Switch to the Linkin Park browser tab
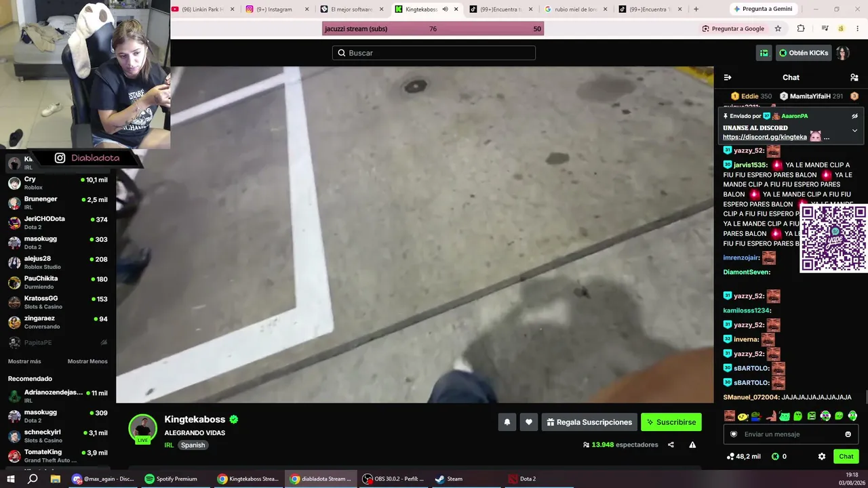 click(x=203, y=9)
